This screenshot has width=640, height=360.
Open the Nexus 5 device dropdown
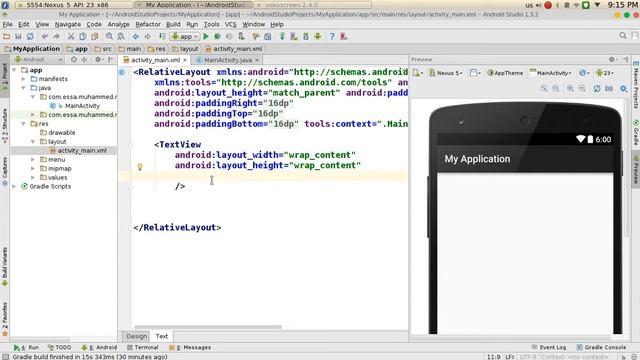point(446,73)
